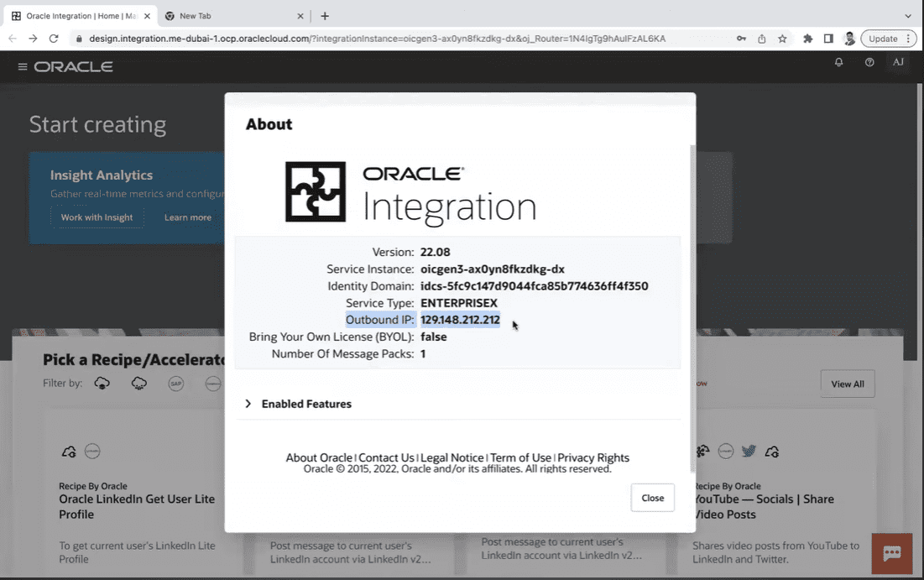Open the Oracle hamburger navigation menu
The width and height of the screenshot is (924, 580).
[23, 66]
